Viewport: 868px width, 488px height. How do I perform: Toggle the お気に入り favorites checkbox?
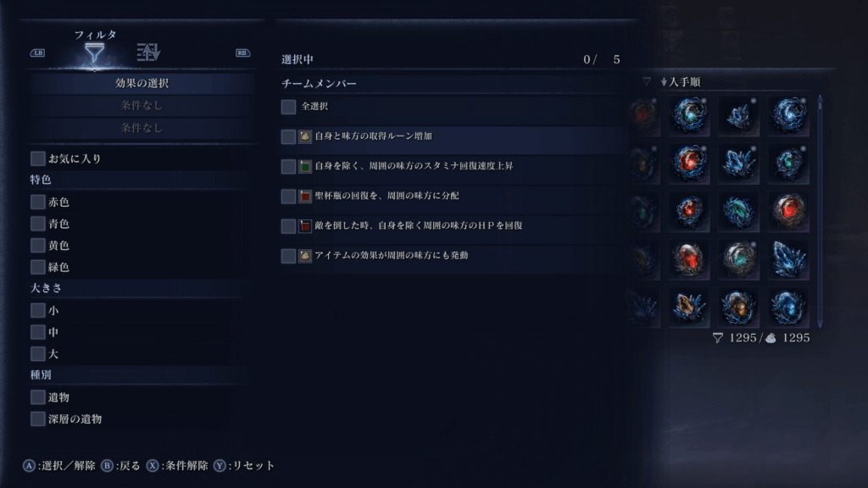coord(37,158)
